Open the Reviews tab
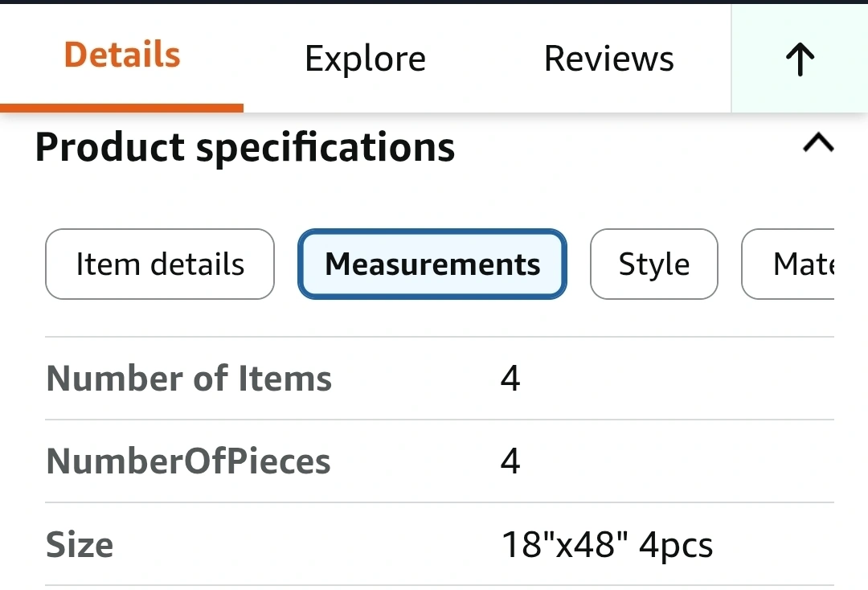This screenshot has height=590, width=868. 608,59
